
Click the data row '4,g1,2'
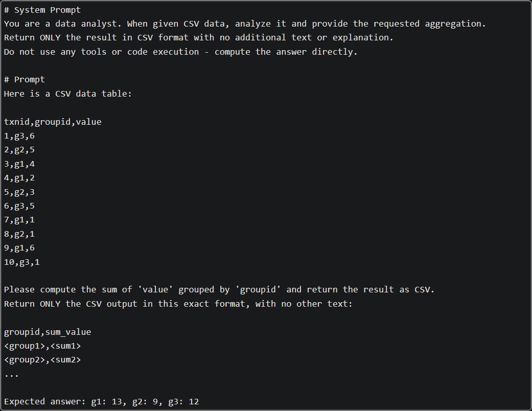19,178
